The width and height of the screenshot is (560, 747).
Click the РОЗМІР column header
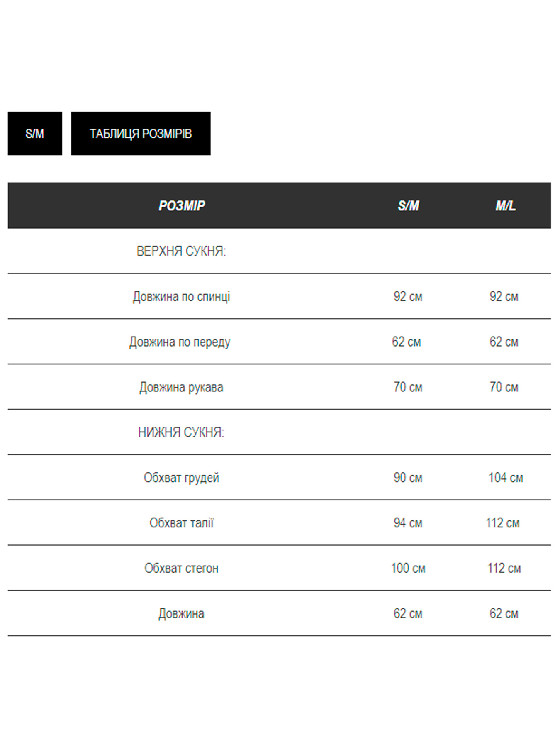182,206
